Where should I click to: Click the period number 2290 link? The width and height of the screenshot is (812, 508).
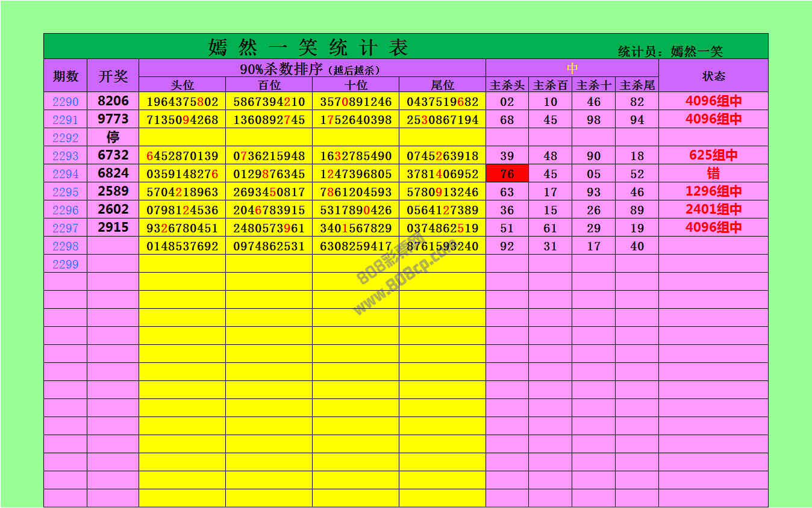[65, 102]
